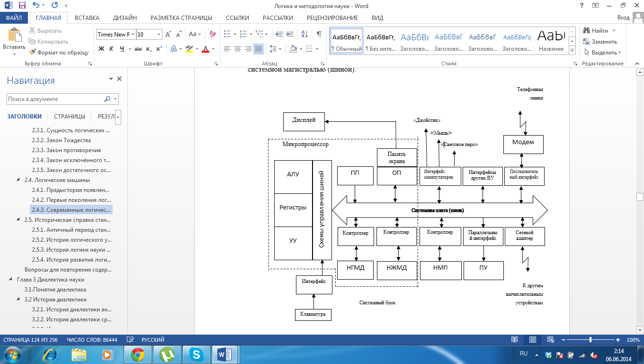Align text left
Image resolution: width=644 pixels, height=364 pixels.
[x=227, y=49]
